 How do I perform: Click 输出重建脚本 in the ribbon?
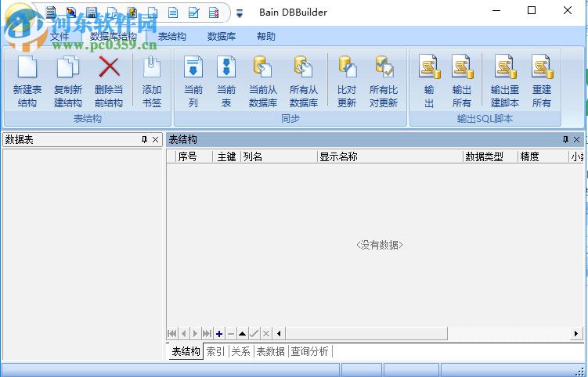[x=505, y=81]
